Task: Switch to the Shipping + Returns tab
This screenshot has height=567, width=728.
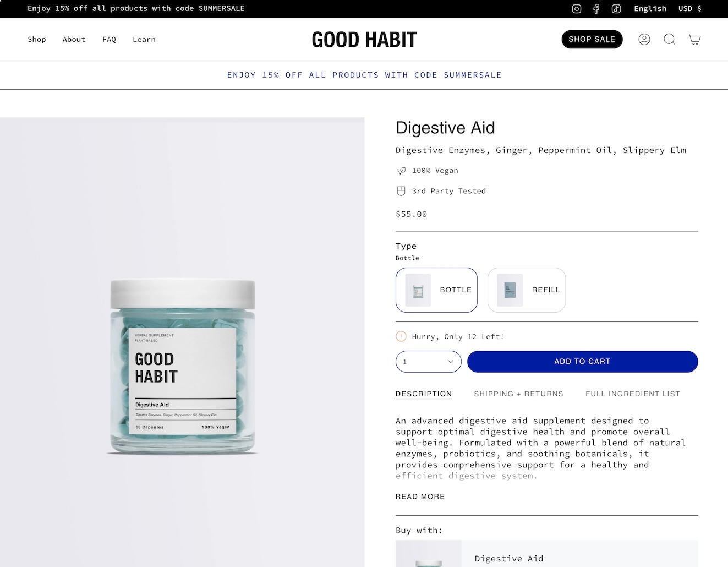Action: [518, 394]
